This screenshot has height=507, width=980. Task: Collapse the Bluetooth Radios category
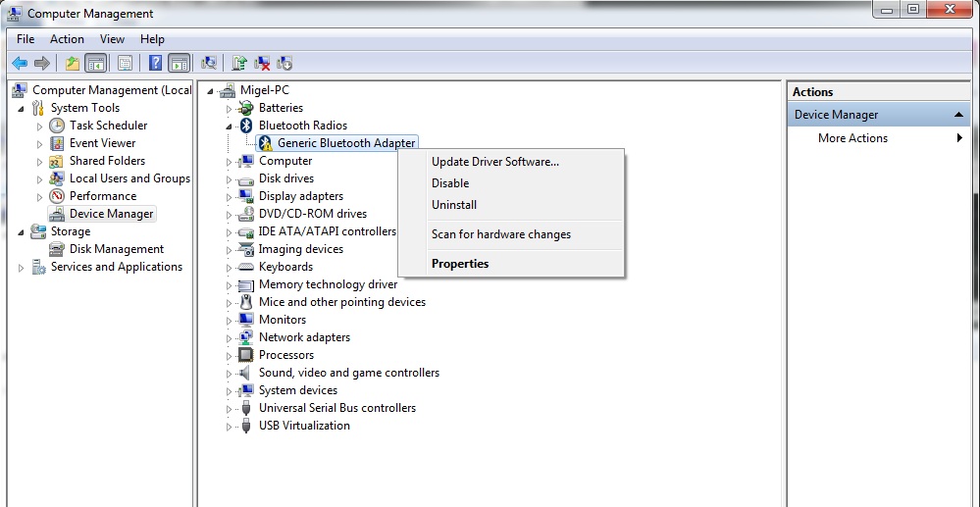click(x=230, y=127)
